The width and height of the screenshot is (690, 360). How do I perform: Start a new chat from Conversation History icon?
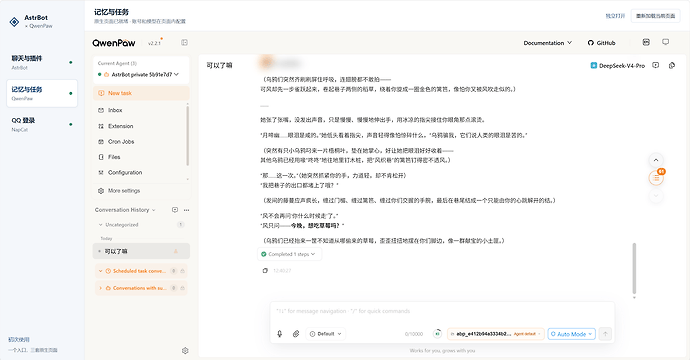click(x=175, y=210)
